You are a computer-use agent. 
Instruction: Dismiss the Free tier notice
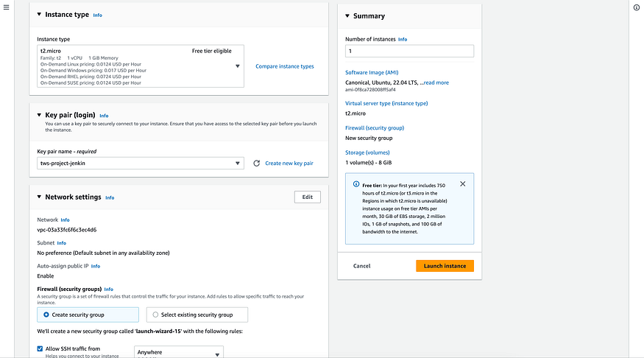pos(462,184)
